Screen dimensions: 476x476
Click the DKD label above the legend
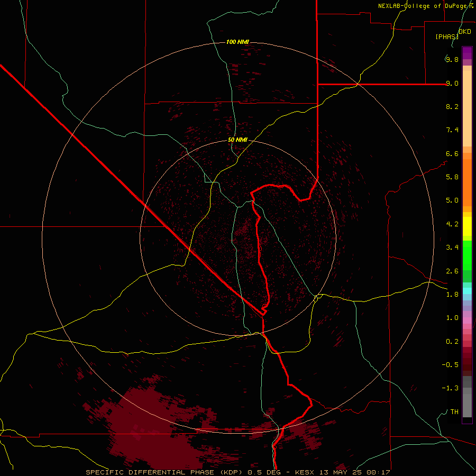(x=465, y=32)
